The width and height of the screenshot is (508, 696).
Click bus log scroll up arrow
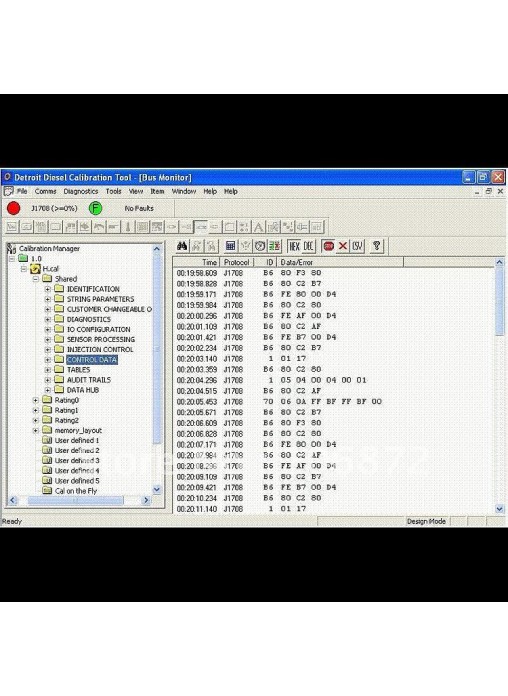[x=500, y=262]
